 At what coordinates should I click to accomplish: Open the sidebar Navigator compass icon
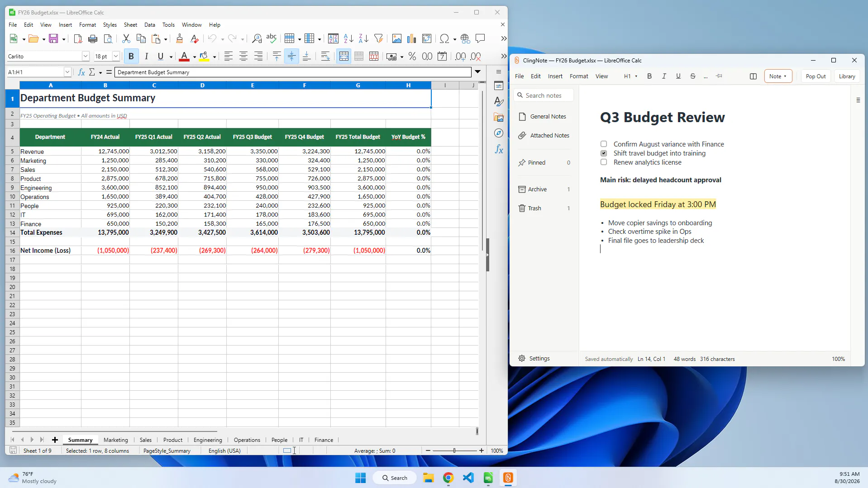499,133
